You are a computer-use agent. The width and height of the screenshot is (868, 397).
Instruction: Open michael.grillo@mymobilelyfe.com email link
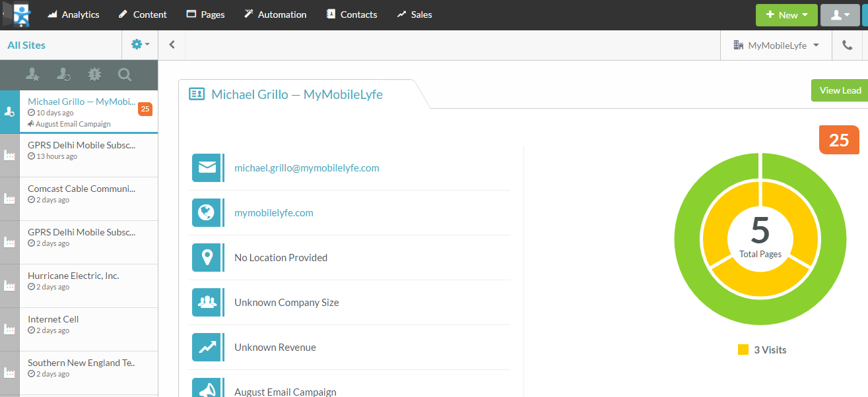[307, 168]
